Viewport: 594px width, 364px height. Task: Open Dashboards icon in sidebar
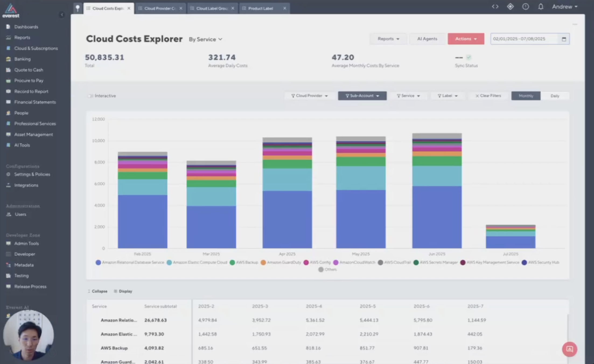[8, 27]
